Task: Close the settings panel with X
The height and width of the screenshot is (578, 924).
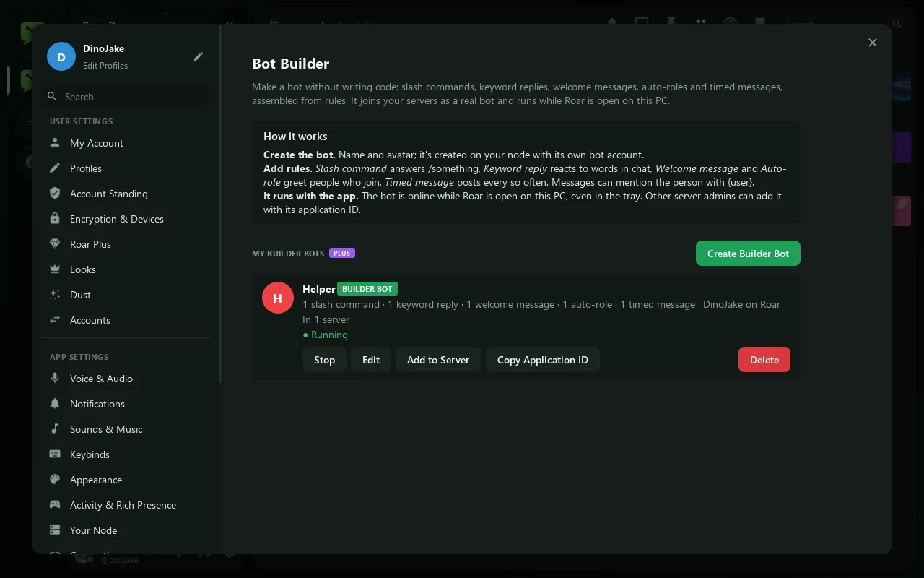Action: point(873,43)
